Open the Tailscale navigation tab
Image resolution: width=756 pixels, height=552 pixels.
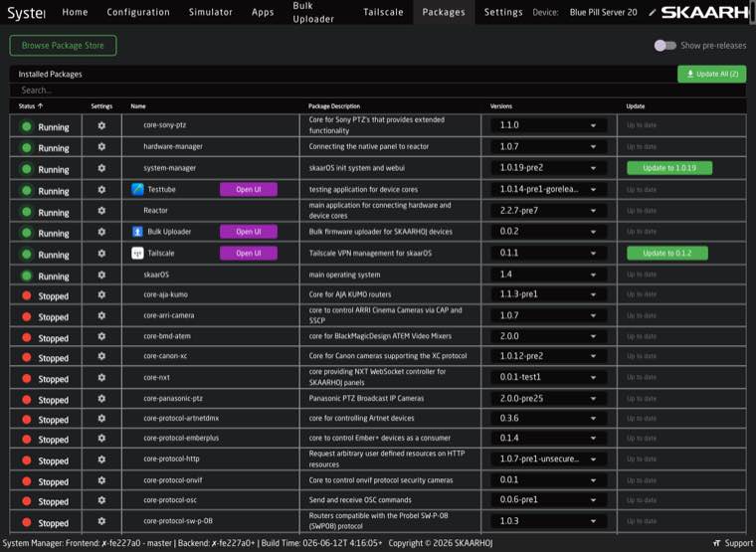coord(383,12)
